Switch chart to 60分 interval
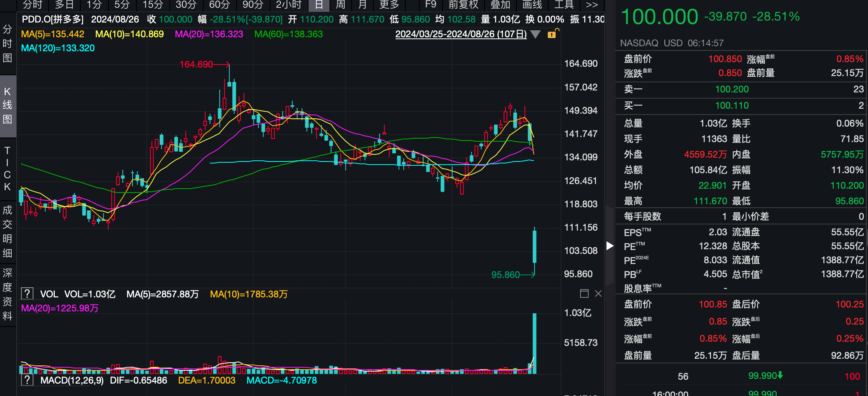This screenshot has width=868, height=396. pyautogui.click(x=219, y=5)
